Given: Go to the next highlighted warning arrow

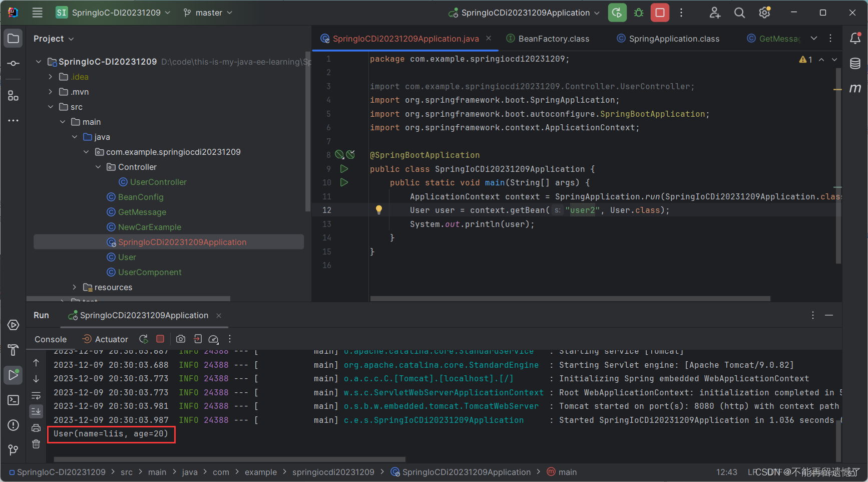Looking at the screenshot, I should (834, 60).
